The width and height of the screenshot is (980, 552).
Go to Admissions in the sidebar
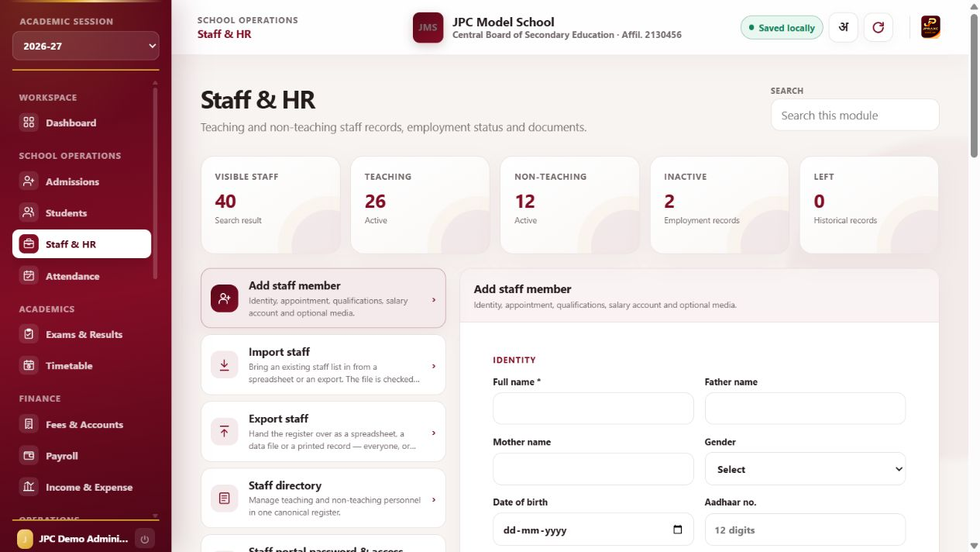(82, 181)
